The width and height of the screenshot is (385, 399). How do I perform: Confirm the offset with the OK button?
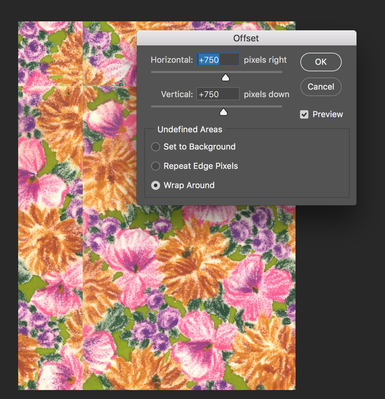coord(321,62)
